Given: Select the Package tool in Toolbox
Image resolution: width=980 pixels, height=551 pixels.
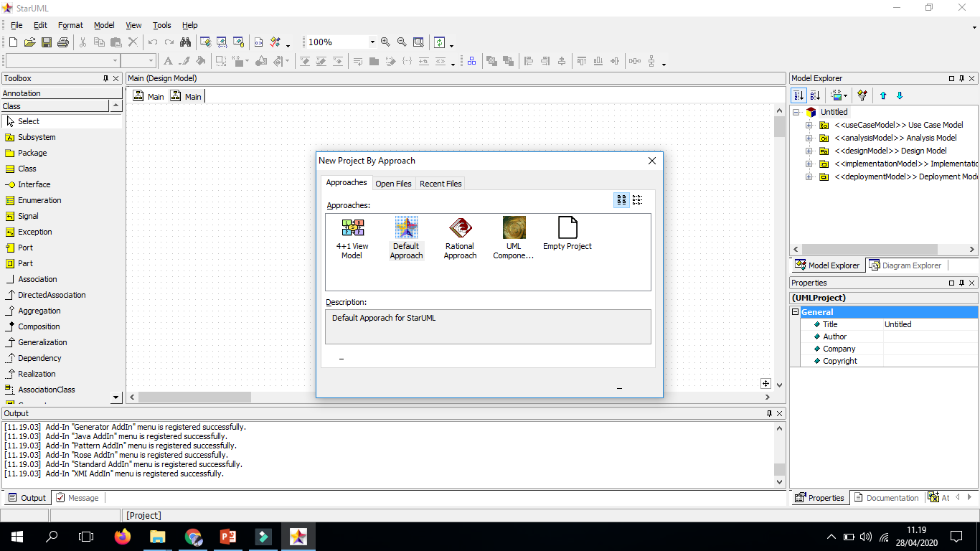Looking at the screenshot, I should (x=62, y=153).
